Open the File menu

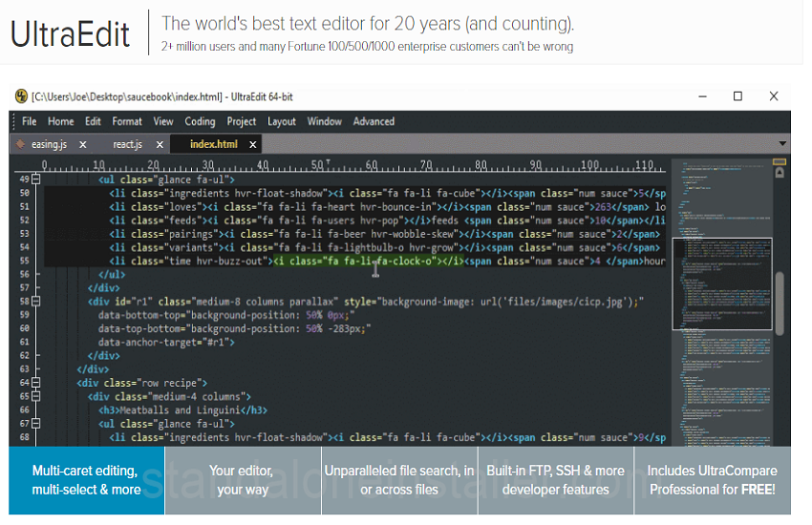pyautogui.click(x=29, y=121)
